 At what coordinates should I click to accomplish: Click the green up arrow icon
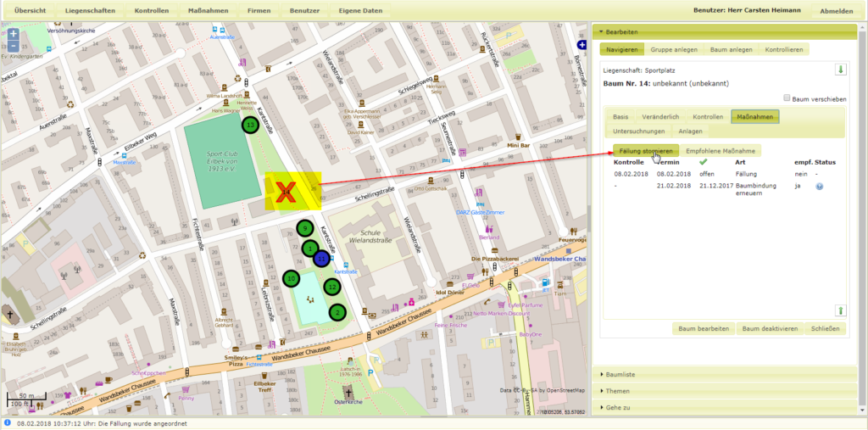[x=841, y=311]
